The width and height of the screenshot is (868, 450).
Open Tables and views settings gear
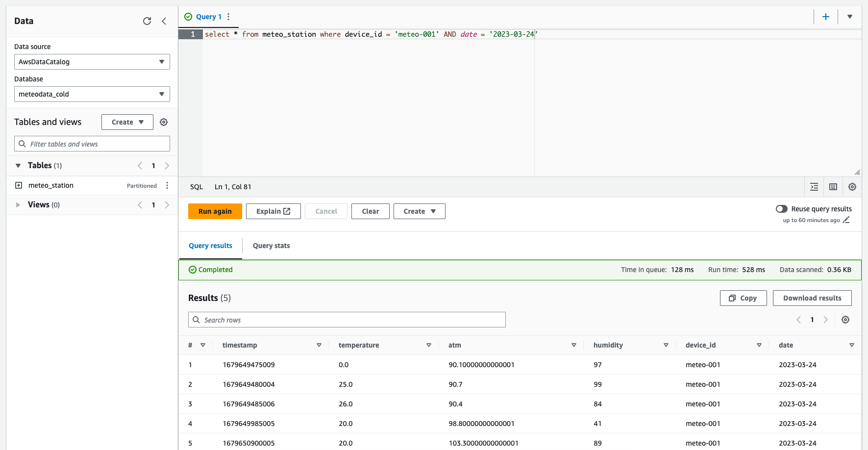coord(164,122)
